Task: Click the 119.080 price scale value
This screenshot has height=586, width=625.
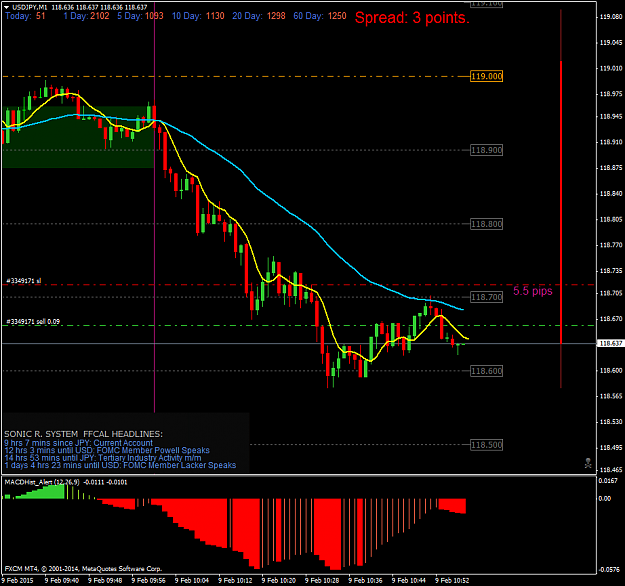Action: (x=611, y=17)
